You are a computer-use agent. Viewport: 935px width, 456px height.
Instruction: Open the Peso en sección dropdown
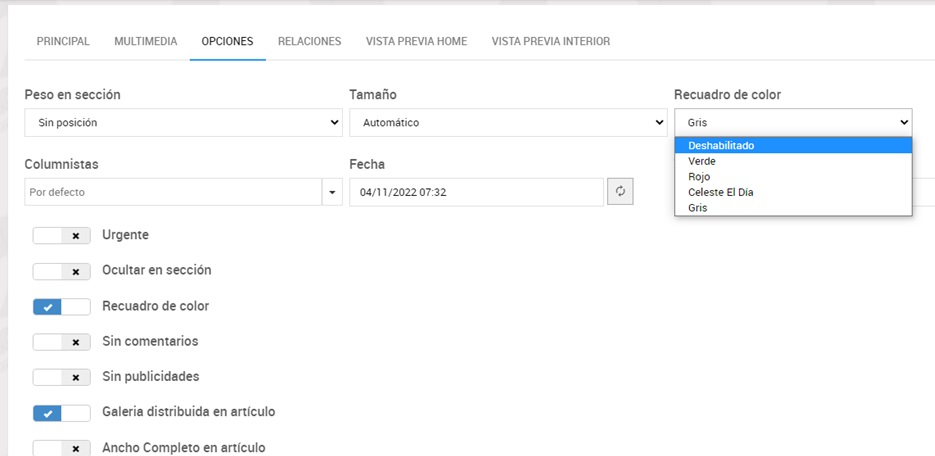(x=183, y=123)
